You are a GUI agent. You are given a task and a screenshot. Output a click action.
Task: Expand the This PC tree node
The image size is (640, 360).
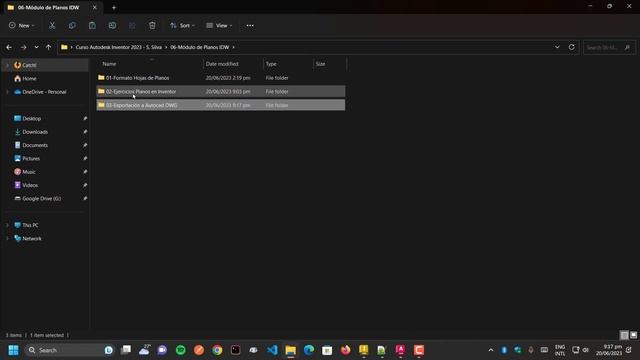click(x=7, y=225)
